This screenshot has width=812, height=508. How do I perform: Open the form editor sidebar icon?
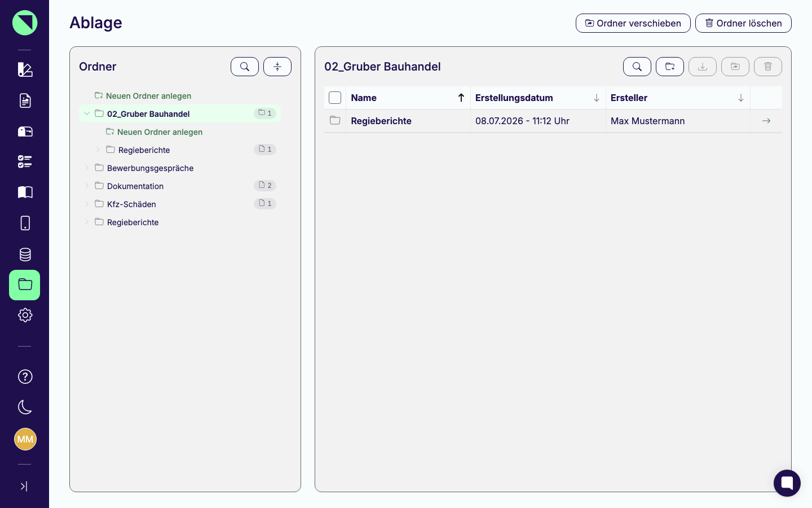25,69
